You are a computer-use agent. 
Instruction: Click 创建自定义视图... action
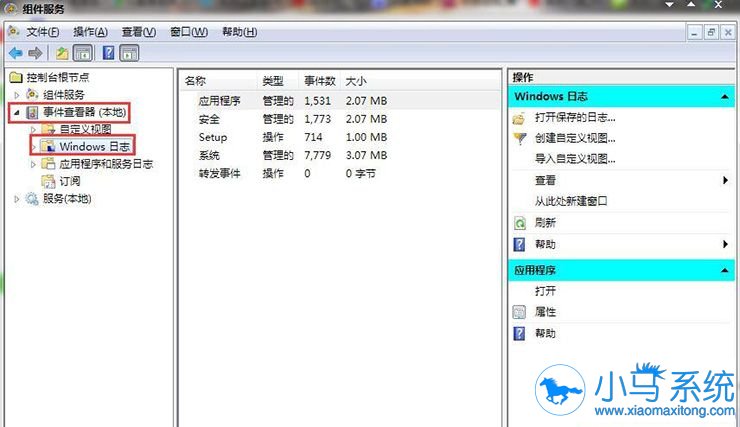(x=575, y=138)
